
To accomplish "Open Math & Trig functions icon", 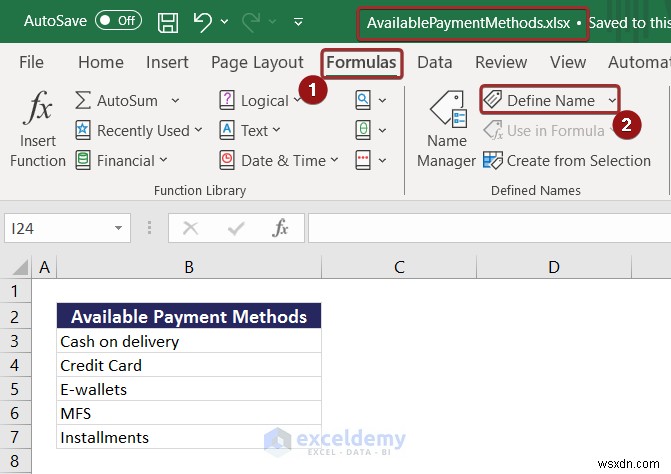I will [x=363, y=130].
